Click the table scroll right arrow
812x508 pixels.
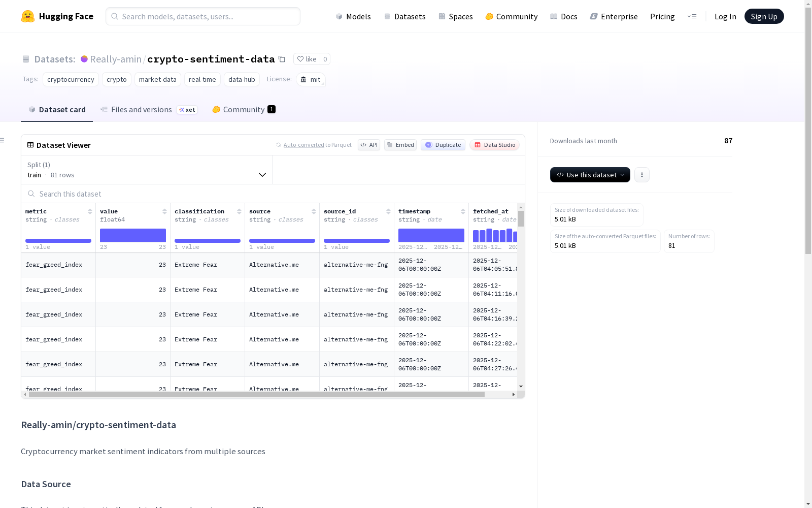[514, 394]
